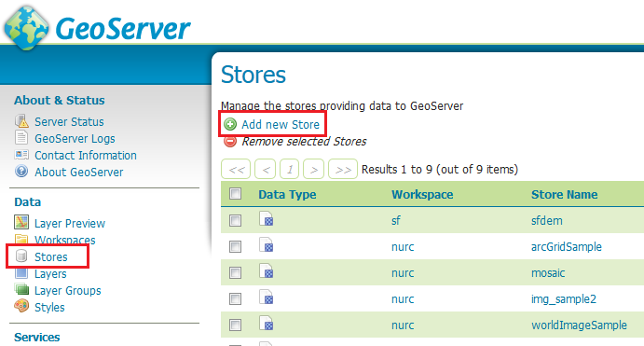
Task: Click the Layer Groups stacked icon
Action: tap(21, 290)
